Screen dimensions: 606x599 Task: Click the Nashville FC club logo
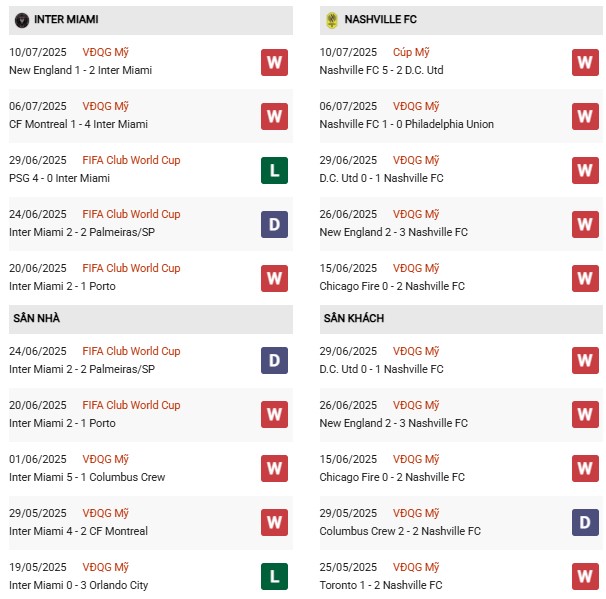click(x=331, y=20)
